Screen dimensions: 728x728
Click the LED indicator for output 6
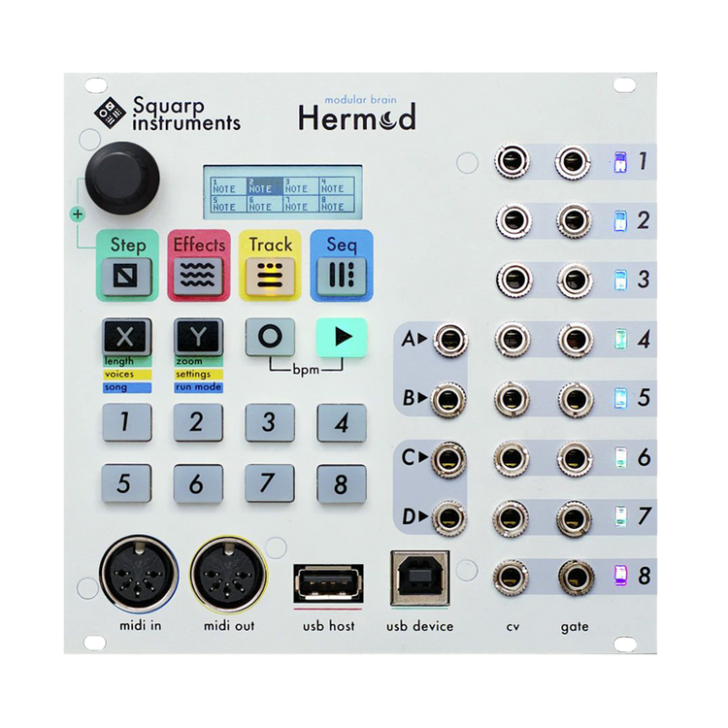pos(620,457)
